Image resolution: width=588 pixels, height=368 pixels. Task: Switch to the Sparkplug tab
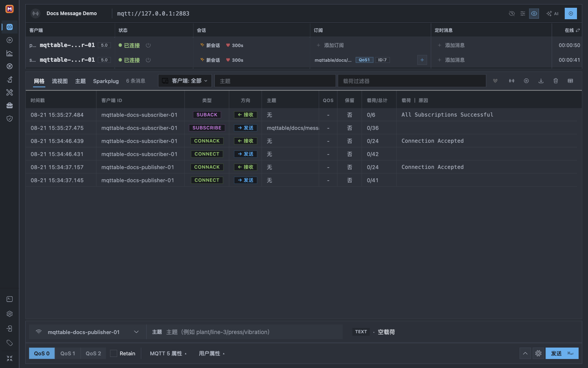click(106, 81)
